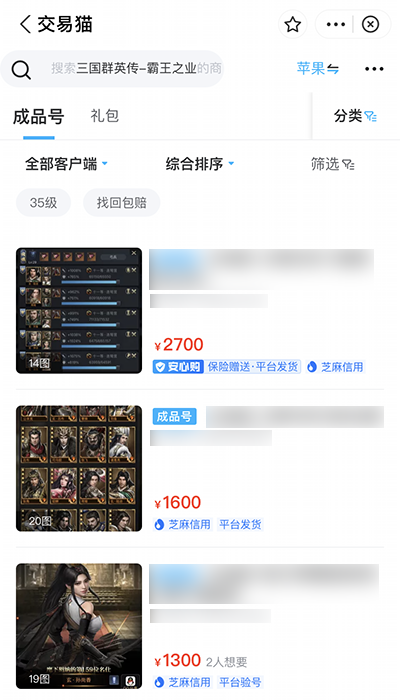Viewport: 400px width, 700px height.
Task: Open the ¥1600 listing thumbnail with 20图
Action: (79, 468)
